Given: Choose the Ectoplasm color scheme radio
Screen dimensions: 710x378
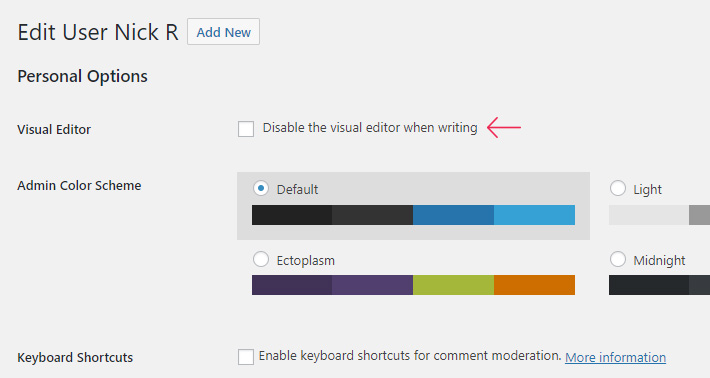Looking at the screenshot, I should click(x=261, y=259).
